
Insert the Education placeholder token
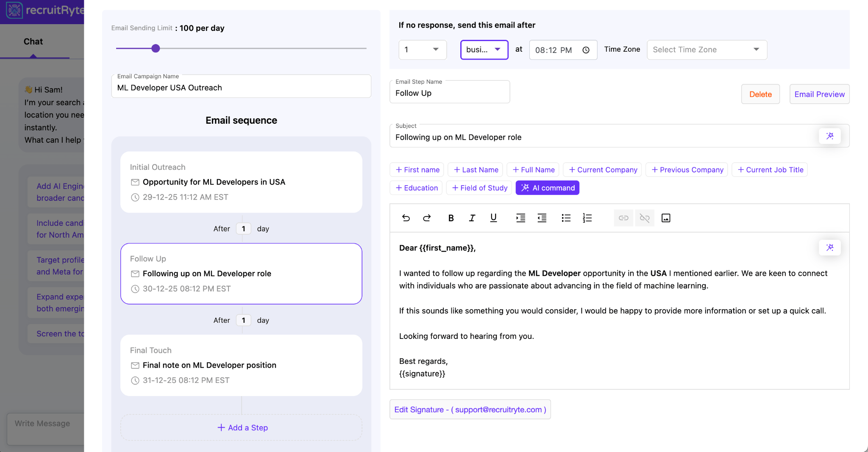click(x=416, y=188)
